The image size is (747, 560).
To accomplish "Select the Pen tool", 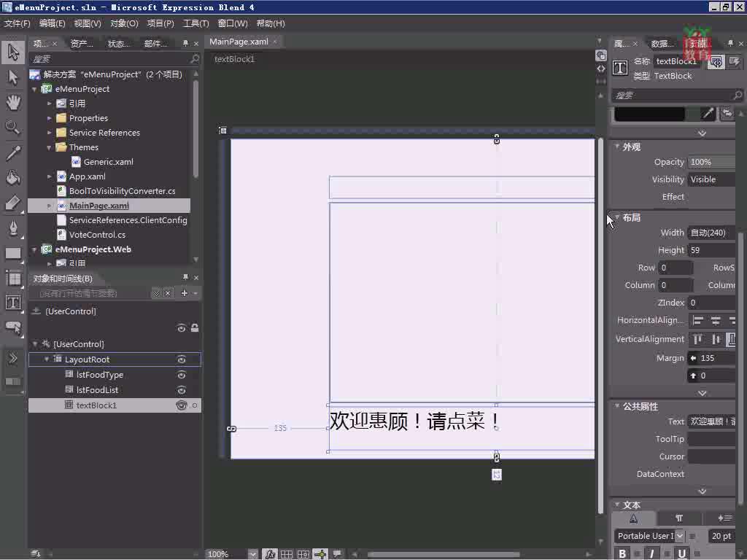I will coord(13,228).
